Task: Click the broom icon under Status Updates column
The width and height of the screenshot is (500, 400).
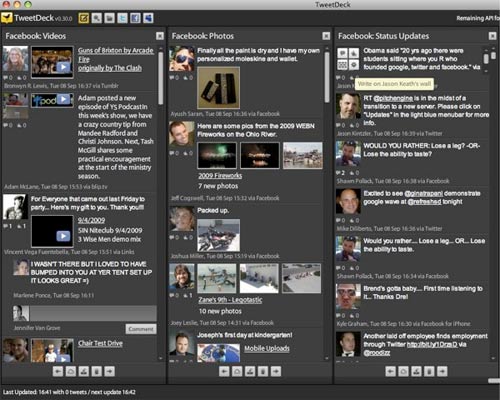Action: 416,371
